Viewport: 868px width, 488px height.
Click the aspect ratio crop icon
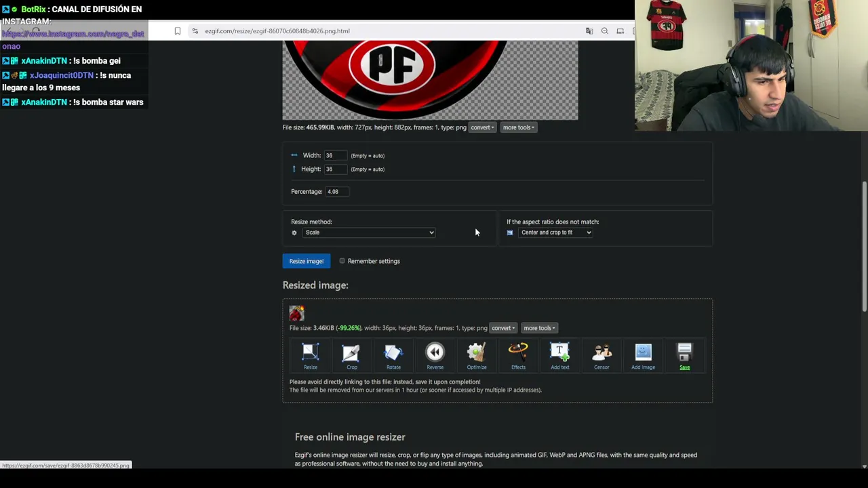tap(510, 232)
